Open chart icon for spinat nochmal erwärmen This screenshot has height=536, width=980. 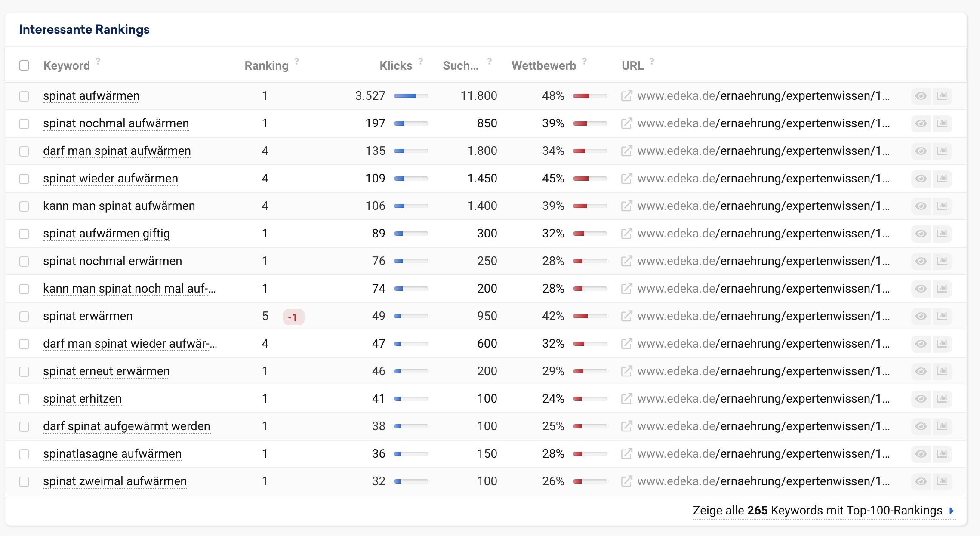coord(942,261)
